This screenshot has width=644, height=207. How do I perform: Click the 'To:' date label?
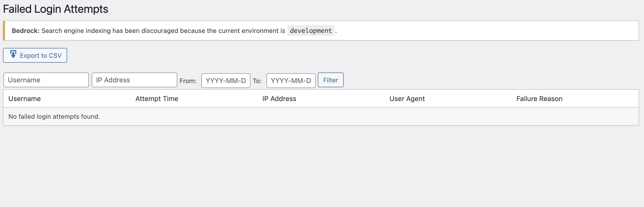(257, 81)
